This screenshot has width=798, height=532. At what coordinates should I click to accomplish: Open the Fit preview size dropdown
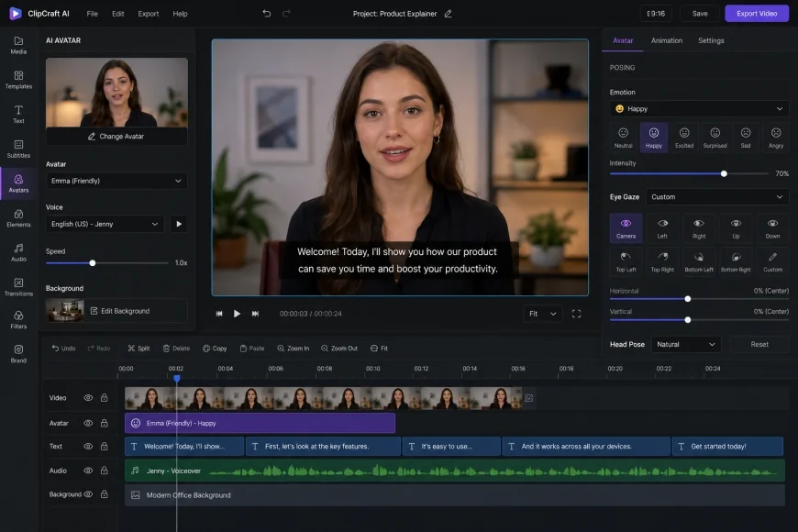pyautogui.click(x=543, y=314)
